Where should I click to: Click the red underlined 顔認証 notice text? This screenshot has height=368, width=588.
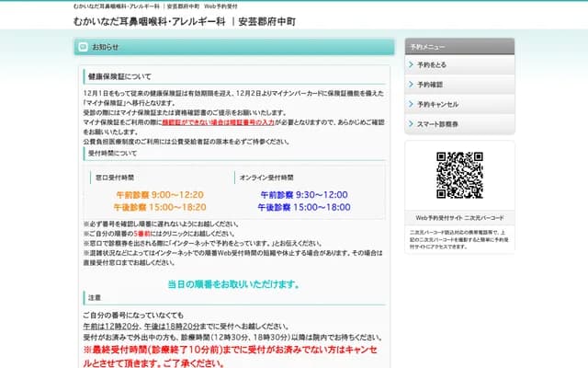219,122
